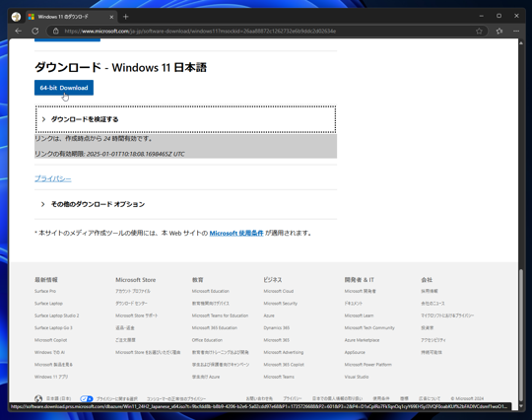This screenshot has width=532, height=420.
Task: Open Azure link under ビジネス
Action: pos(269,315)
